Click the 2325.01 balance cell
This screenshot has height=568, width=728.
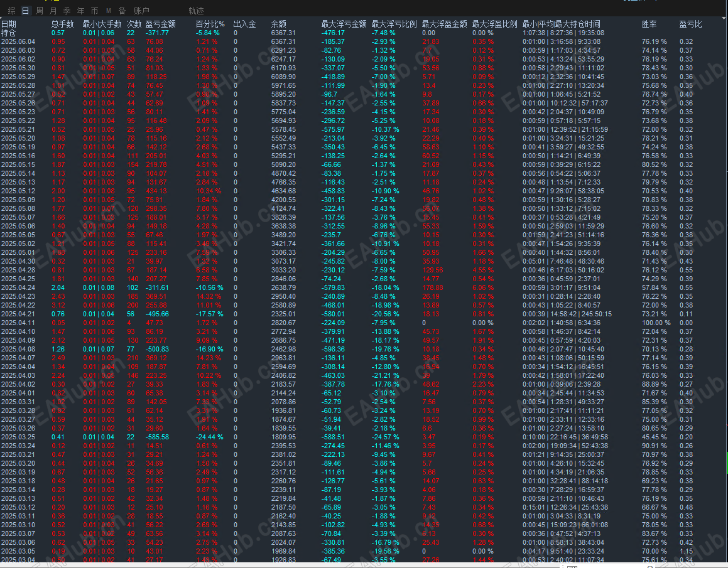(283, 314)
